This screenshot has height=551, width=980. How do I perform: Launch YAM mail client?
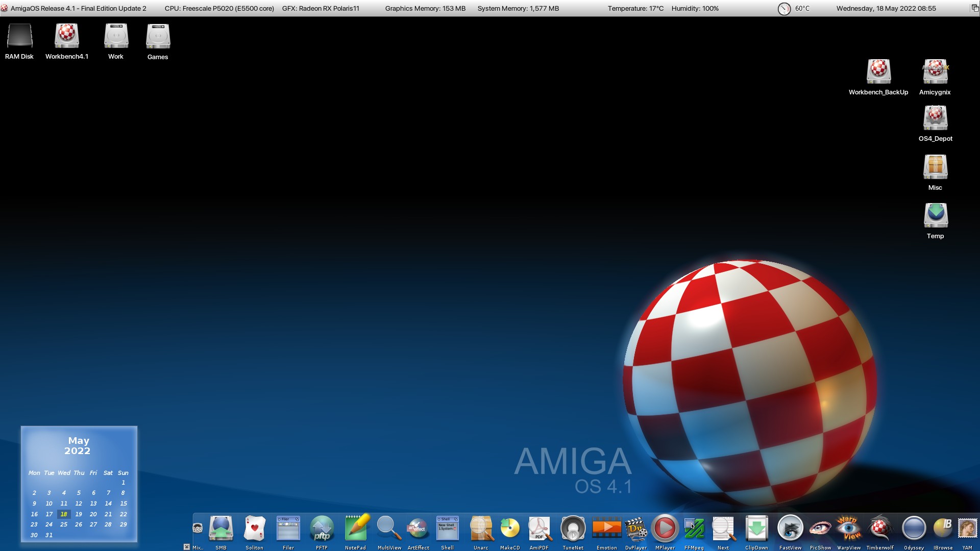(967, 529)
